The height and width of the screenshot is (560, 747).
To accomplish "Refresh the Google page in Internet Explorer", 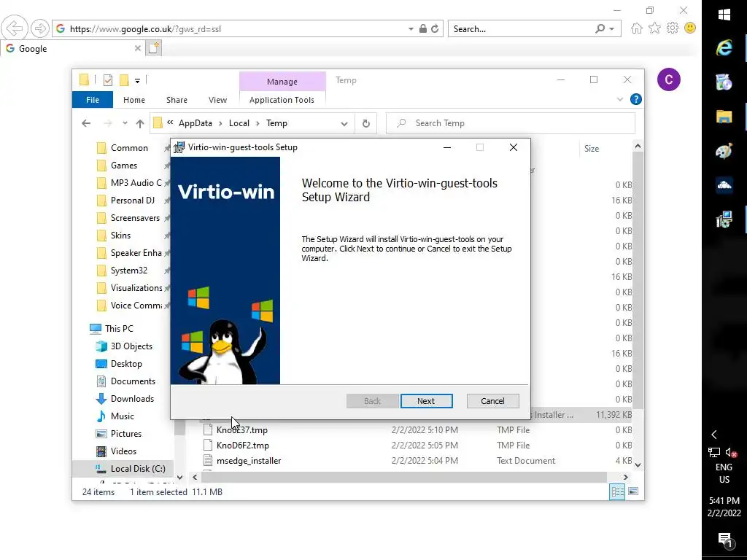I will pos(435,29).
